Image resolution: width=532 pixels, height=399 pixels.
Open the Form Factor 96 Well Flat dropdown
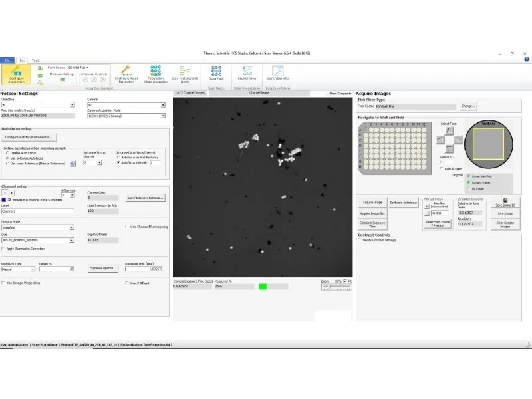click(x=78, y=66)
